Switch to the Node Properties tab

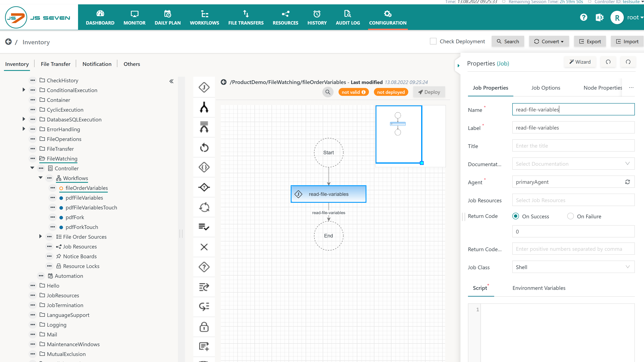603,88
